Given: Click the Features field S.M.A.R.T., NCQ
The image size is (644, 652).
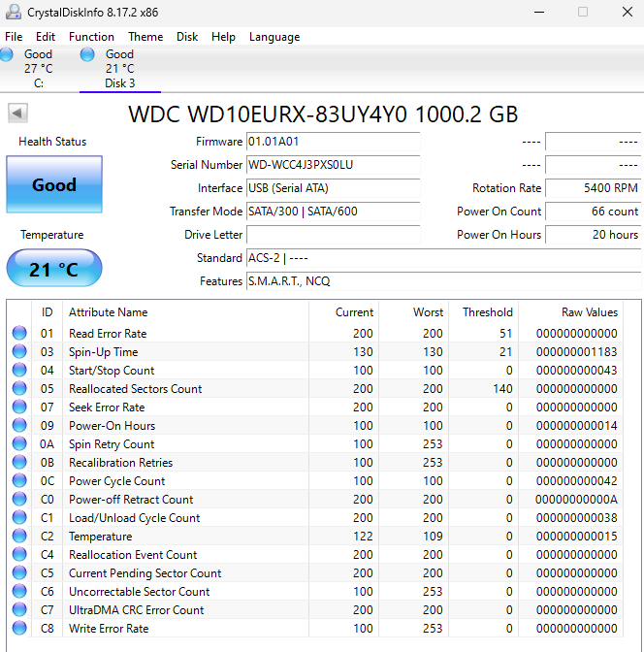Looking at the screenshot, I should [443, 281].
